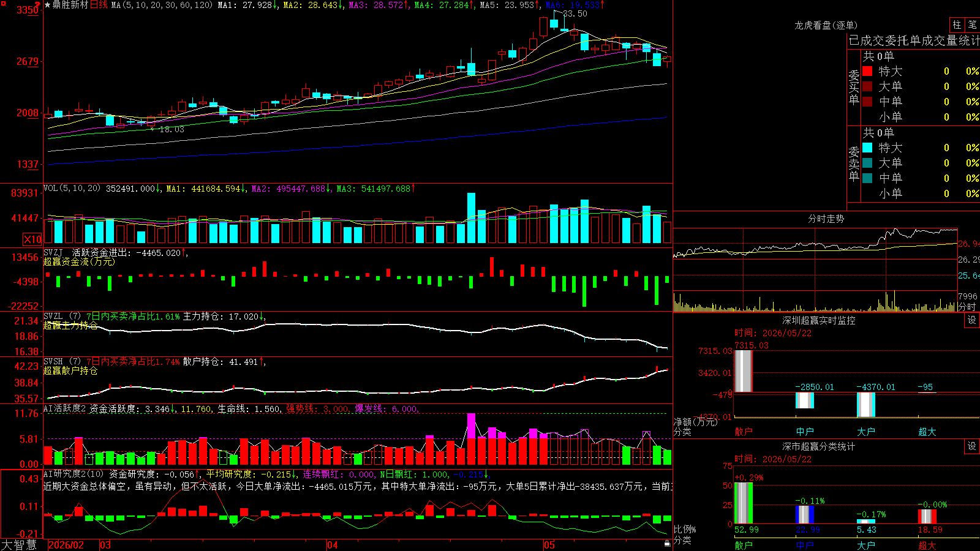Select 超大 category in 深圳超赢实时监控 chart
The image size is (980, 551).
click(x=927, y=432)
